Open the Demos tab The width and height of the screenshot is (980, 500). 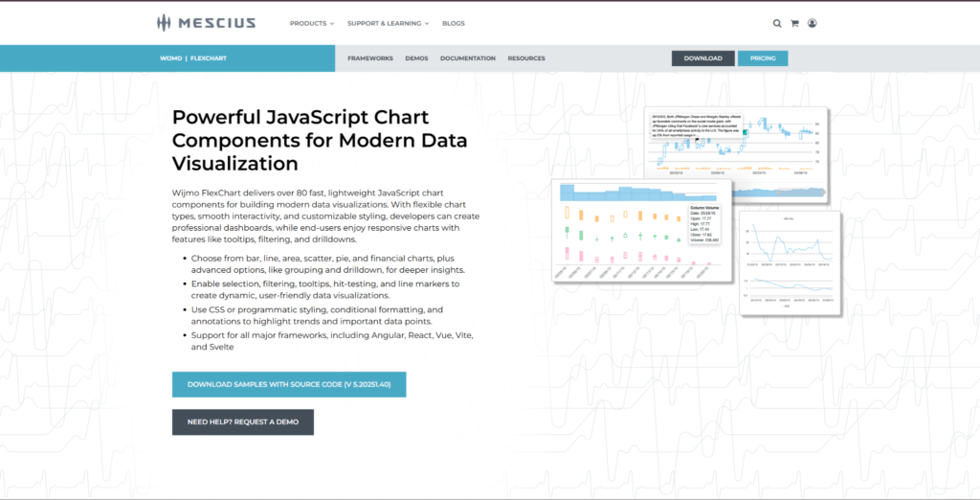pos(416,58)
